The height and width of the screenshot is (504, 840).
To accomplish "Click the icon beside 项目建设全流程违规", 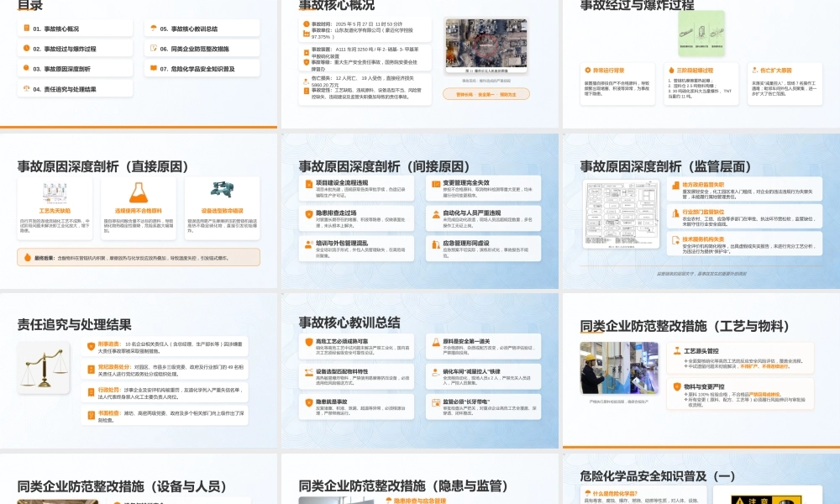I will tap(308, 184).
